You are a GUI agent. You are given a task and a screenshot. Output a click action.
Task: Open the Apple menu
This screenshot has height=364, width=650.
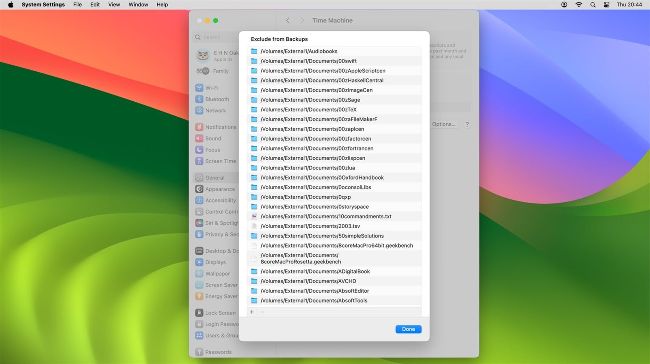10,5
